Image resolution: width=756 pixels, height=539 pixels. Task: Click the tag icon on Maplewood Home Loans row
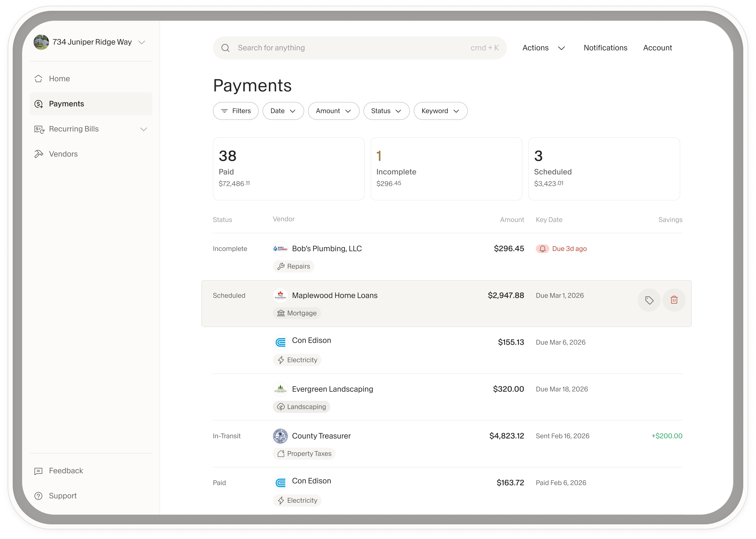[x=649, y=300]
